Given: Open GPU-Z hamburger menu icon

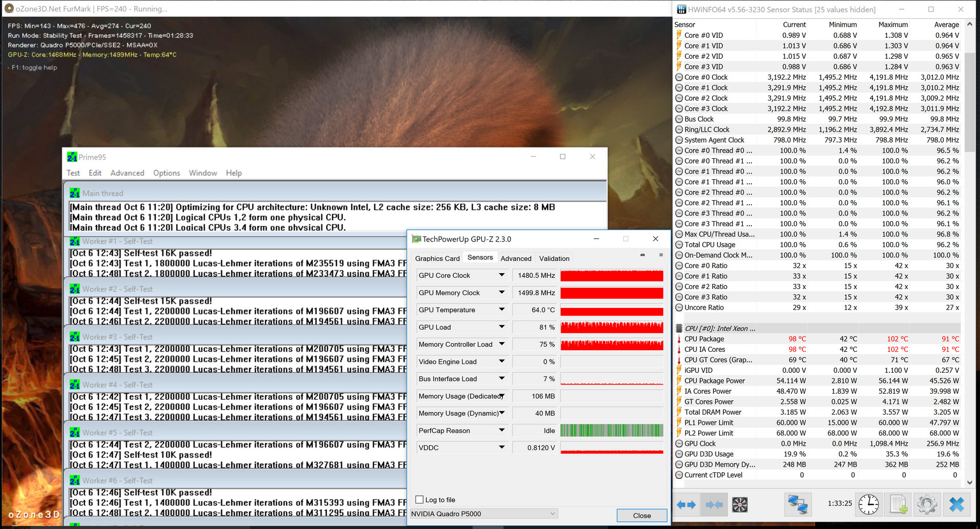Looking at the screenshot, I should point(661,255).
